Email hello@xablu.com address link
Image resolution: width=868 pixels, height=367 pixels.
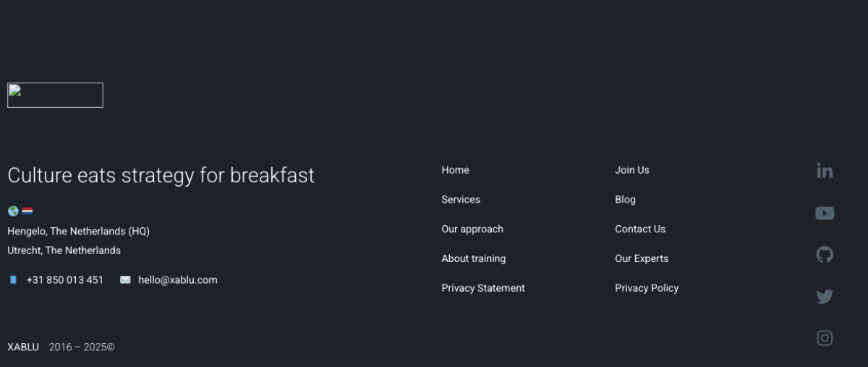[x=178, y=280]
